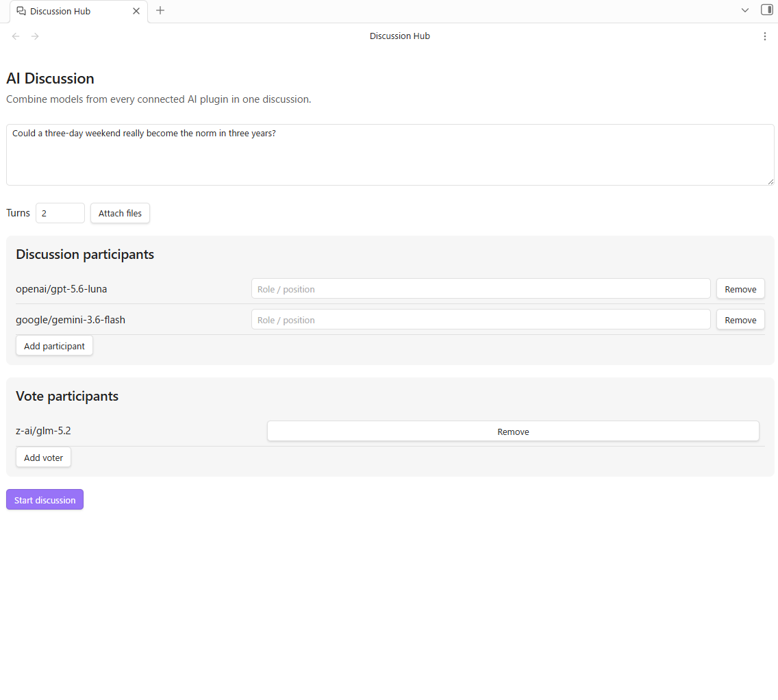
Task: Click the Turns number field
Action: 60,213
